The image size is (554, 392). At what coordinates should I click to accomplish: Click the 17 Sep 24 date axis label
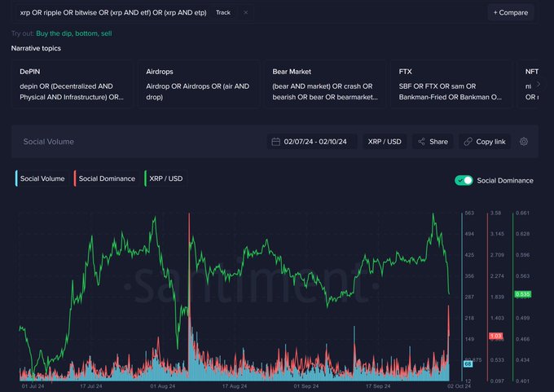[x=378, y=386]
